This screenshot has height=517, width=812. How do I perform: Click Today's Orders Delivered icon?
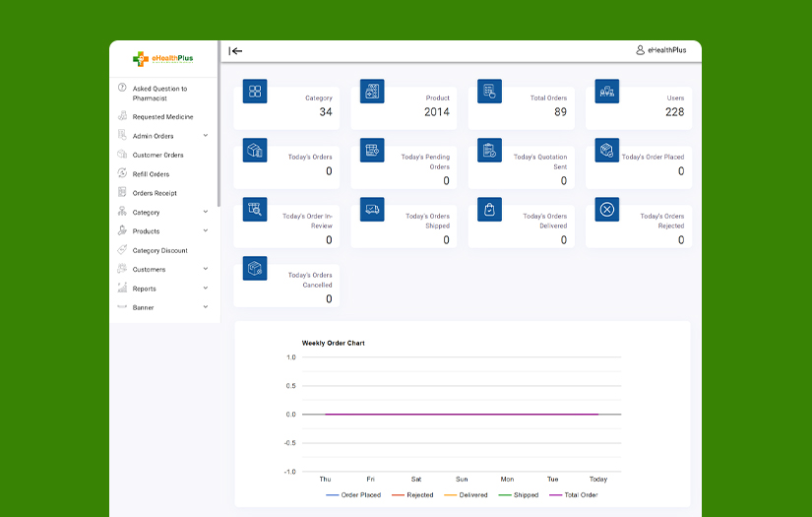(489, 210)
